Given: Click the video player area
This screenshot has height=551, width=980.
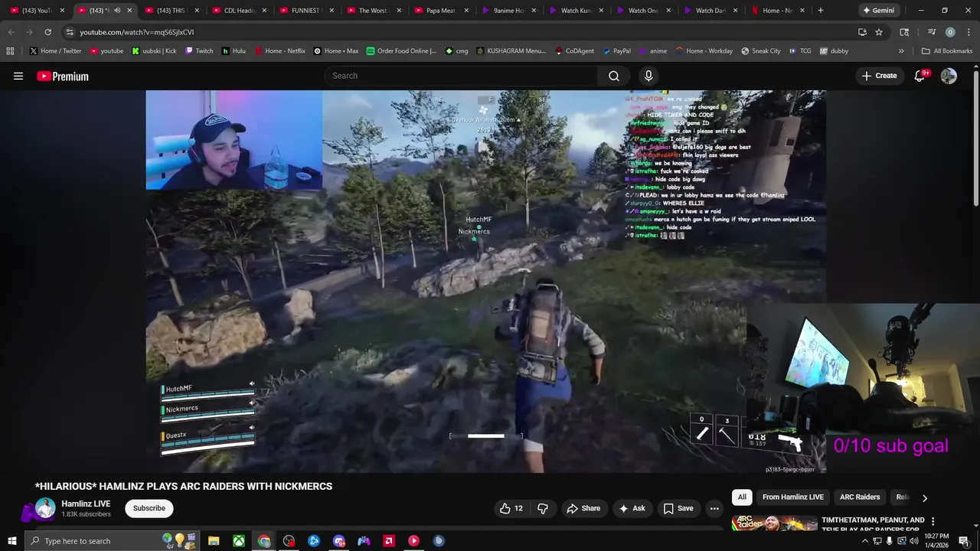Looking at the screenshot, I should 485,282.
